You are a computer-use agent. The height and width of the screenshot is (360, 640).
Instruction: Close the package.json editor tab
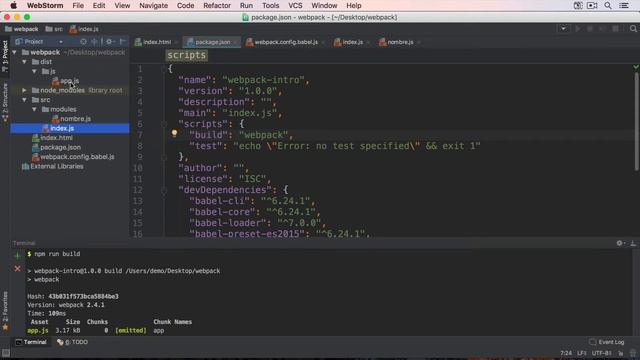236,42
